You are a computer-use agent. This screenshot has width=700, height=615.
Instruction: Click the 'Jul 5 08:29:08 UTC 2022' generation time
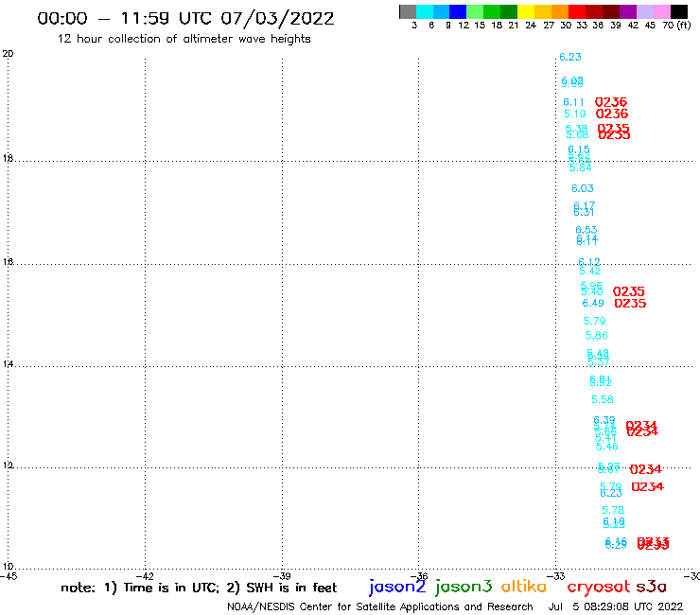[x=616, y=607]
